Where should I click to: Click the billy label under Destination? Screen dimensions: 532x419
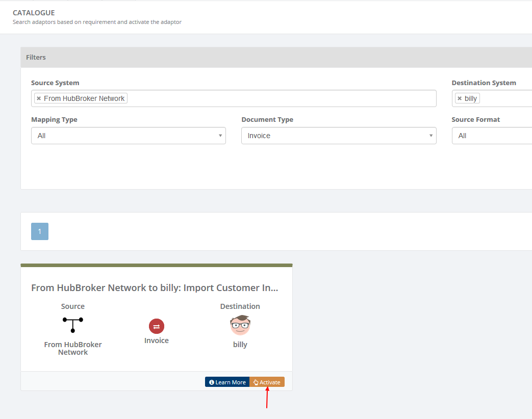(x=240, y=345)
